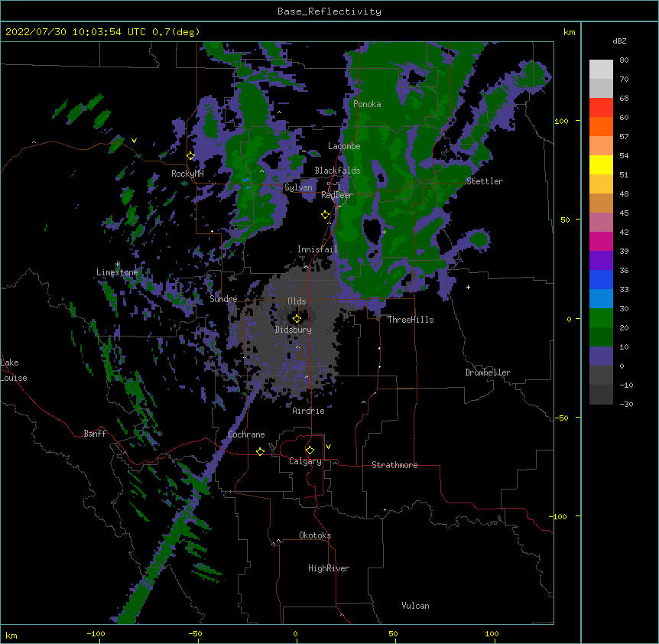This screenshot has height=644, width=659.
Task: Click the RockyMH label
Action: pos(187,174)
